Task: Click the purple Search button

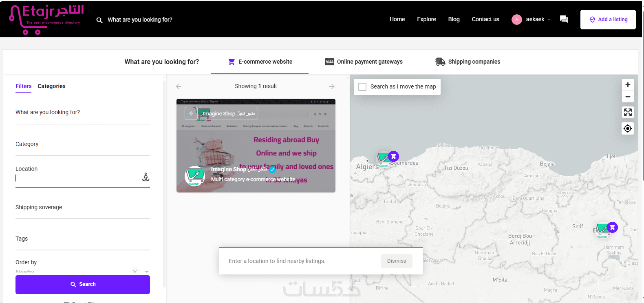Action: [x=83, y=285]
